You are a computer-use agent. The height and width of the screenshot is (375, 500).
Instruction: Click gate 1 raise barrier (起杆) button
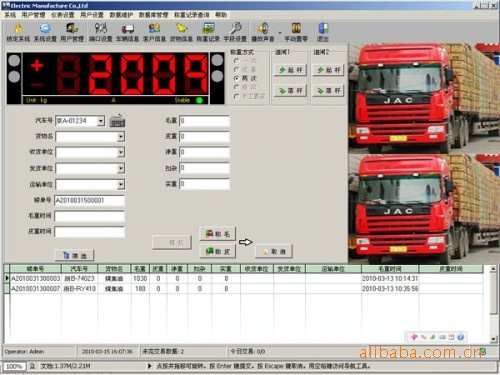click(290, 70)
